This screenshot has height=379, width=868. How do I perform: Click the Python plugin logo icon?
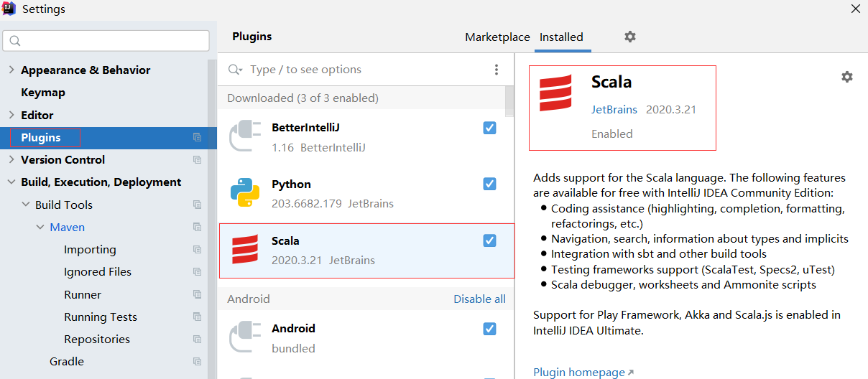(x=245, y=193)
